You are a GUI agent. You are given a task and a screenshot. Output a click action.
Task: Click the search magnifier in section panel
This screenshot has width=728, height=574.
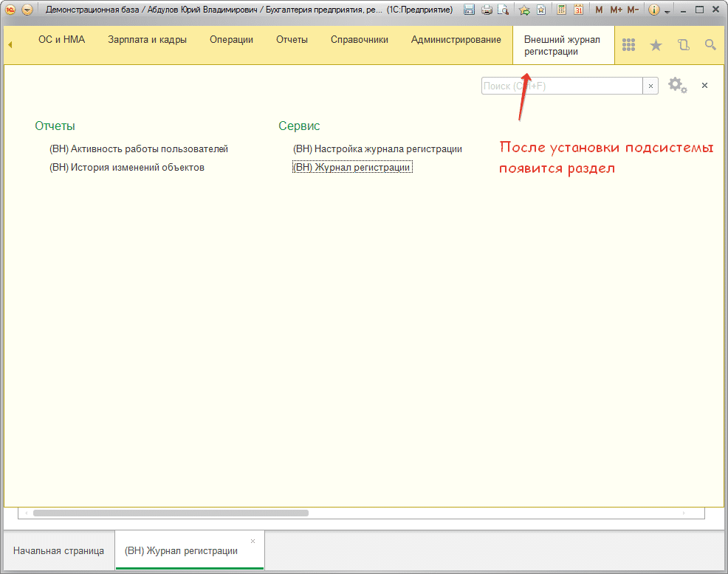[710, 45]
